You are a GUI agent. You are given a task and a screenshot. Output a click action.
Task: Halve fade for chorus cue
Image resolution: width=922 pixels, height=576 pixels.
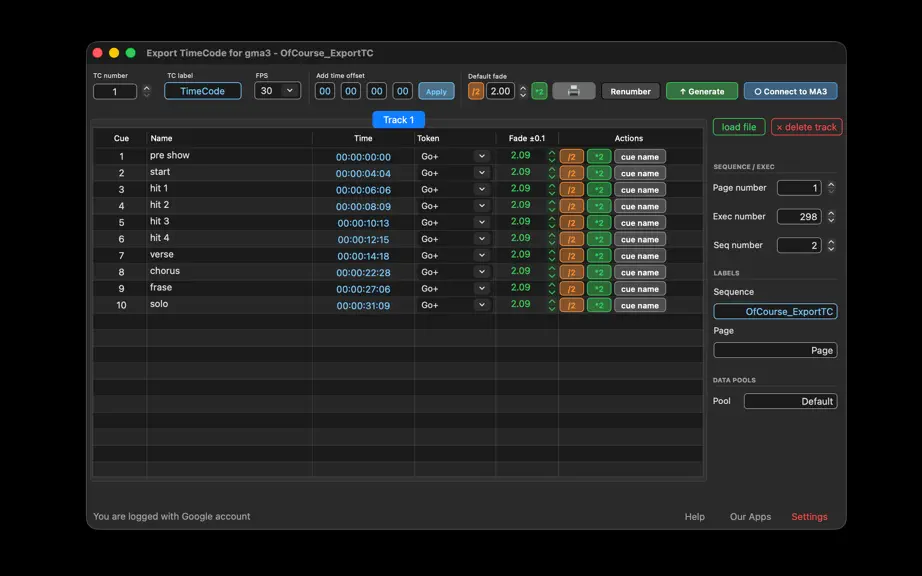tap(572, 272)
